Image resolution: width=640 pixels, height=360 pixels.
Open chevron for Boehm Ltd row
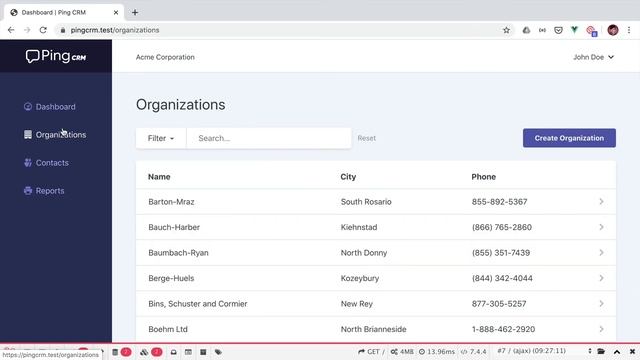[601, 329]
